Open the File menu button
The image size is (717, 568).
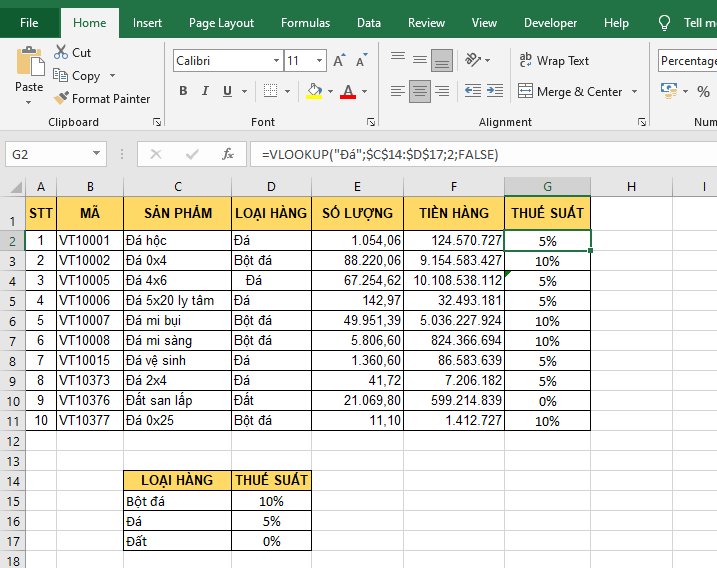(x=29, y=23)
